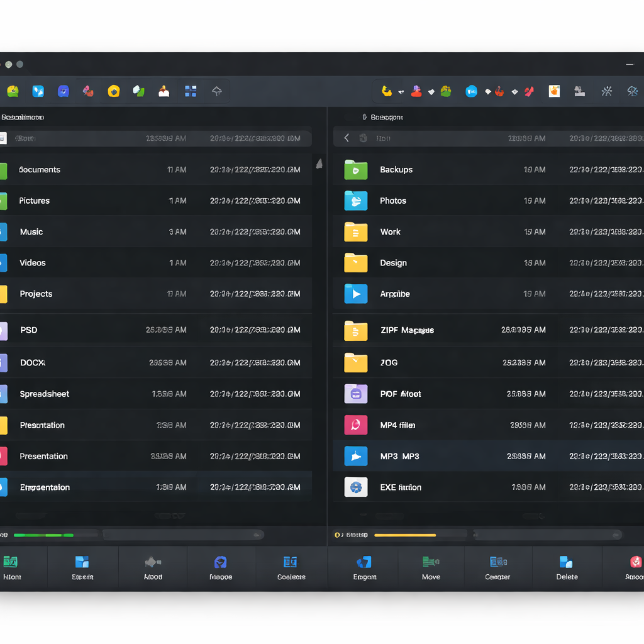Click the purple PDF file icon

point(356,394)
